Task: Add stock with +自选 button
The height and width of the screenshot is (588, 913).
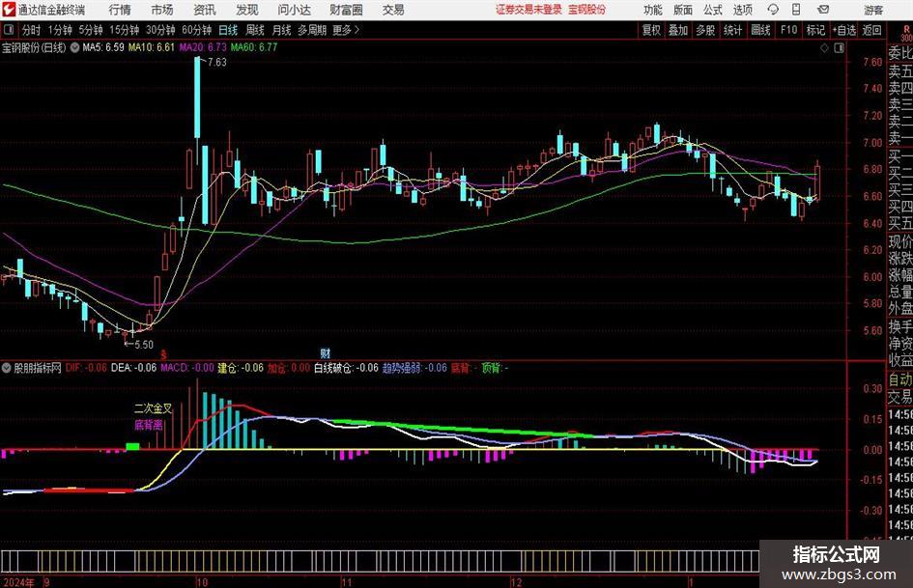Action: point(843,30)
